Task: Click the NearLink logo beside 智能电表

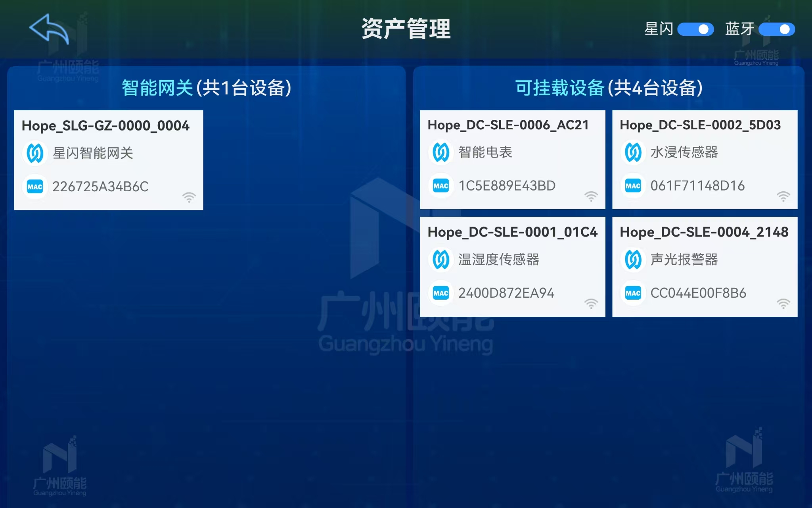Action: coord(441,152)
